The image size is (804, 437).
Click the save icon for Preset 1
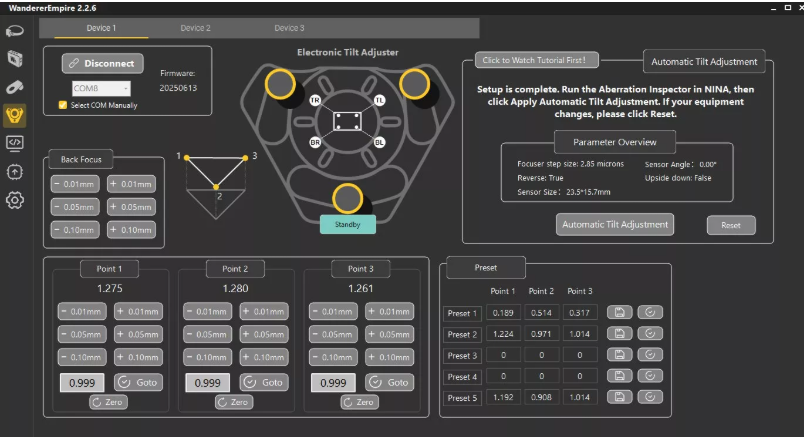coord(619,313)
